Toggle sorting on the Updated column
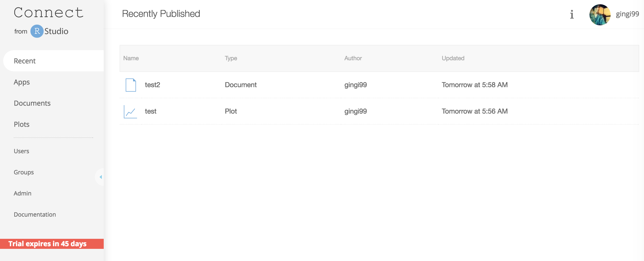The height and width of the screenshot is (261, 644). click(453, 58)
